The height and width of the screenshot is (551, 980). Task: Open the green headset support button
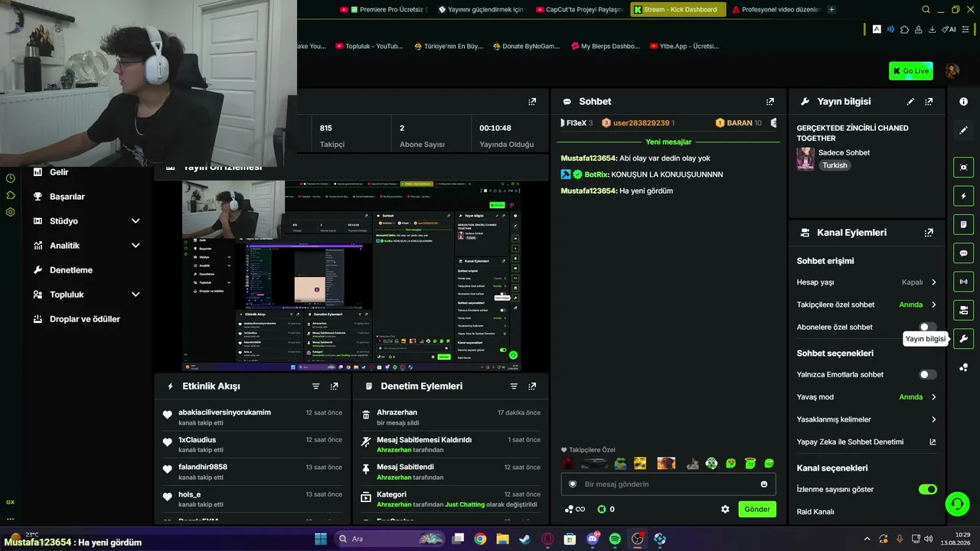click(957, 504)
